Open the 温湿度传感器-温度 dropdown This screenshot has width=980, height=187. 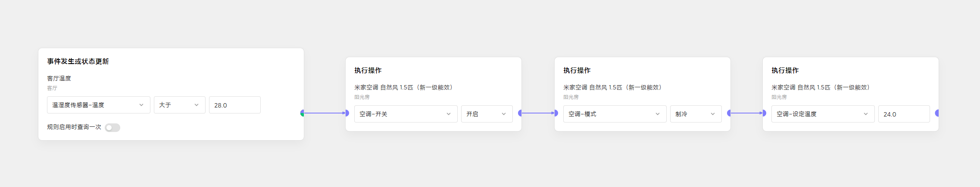point(99,105)
